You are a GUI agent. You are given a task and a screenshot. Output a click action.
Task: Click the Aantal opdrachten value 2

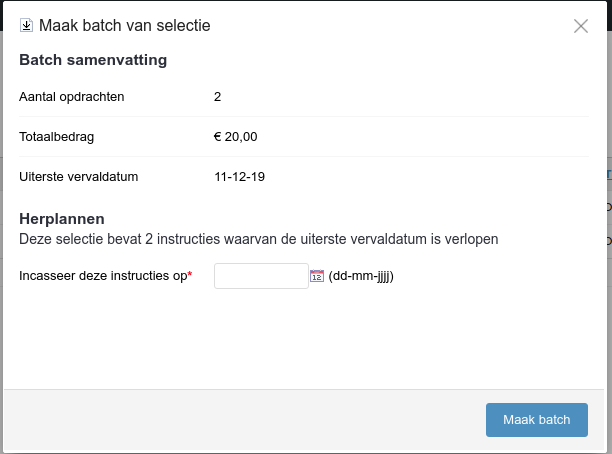pyautogui.click(x=218, y=97)
